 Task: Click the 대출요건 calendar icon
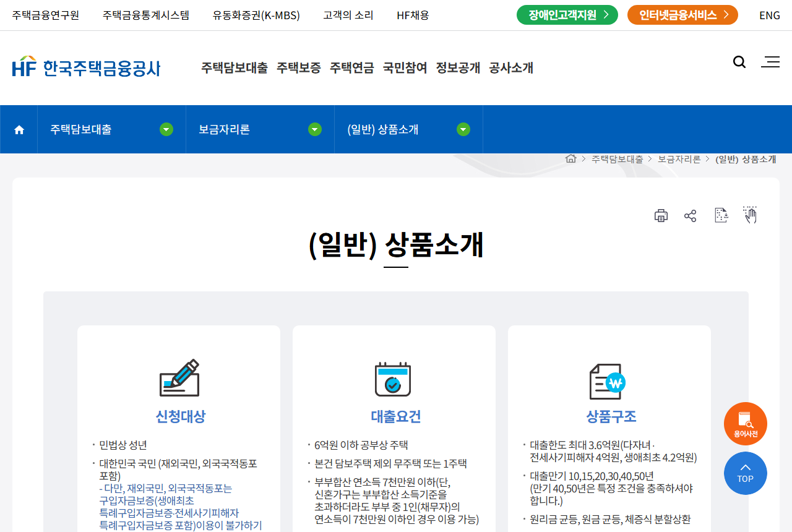tap(393, 379)
